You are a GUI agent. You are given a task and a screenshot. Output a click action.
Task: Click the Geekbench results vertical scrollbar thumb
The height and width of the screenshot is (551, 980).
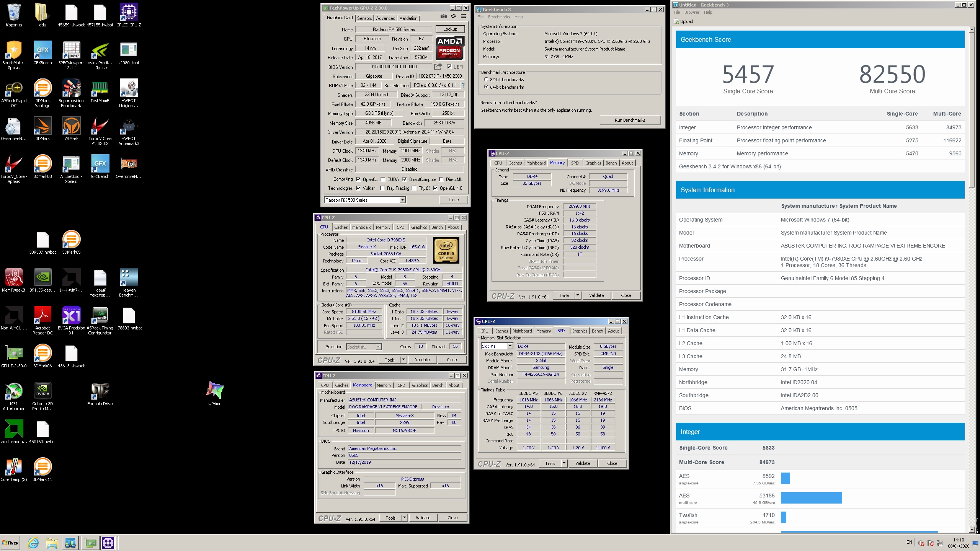pyautogui.click(x=972, y=110)
